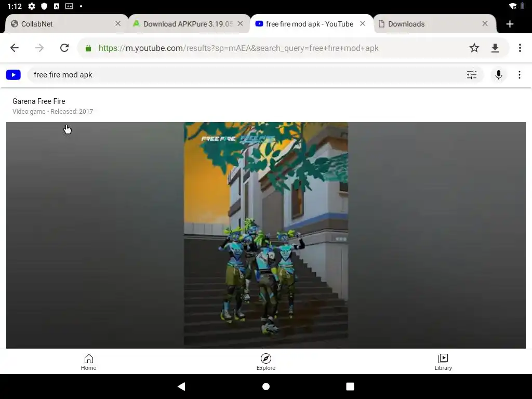Open the YouTube Library tab

(443, 362)
